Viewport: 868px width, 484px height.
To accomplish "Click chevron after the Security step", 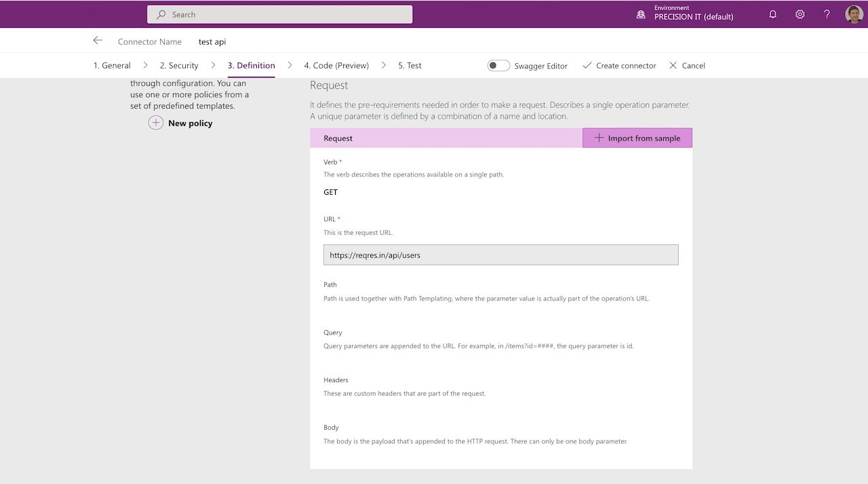I will 213,65.
